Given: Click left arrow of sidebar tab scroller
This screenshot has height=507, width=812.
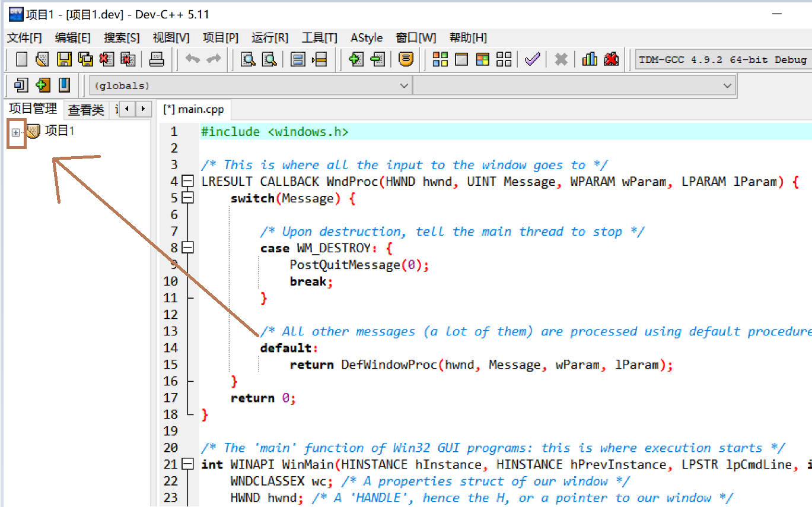Looking at the screenshot, I should 128,109.
